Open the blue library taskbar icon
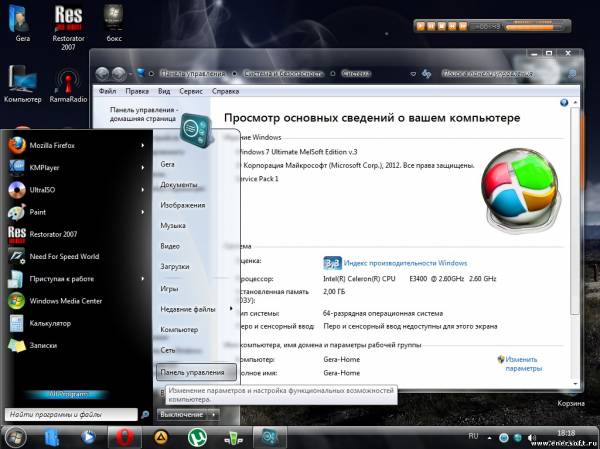Screen dimensions: 600x449 [52, 438]
